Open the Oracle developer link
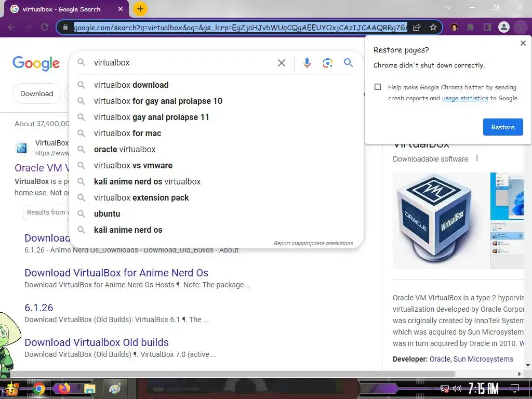The width and height of the screenshot is (532, 399). 440,359
